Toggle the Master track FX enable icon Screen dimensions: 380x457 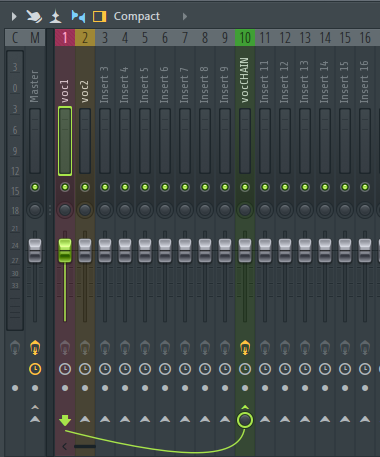(35, 348)
